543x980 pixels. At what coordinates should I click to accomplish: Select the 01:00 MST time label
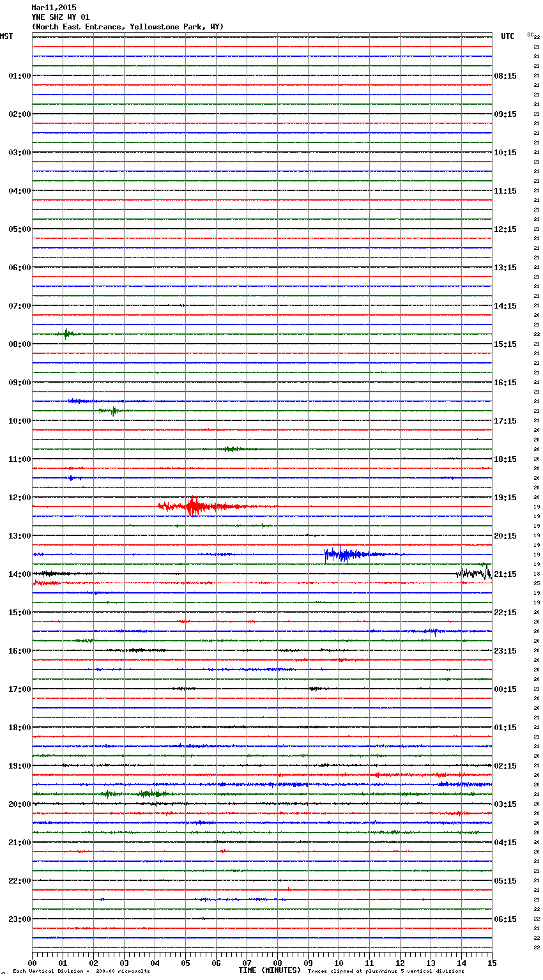[19, 76]
